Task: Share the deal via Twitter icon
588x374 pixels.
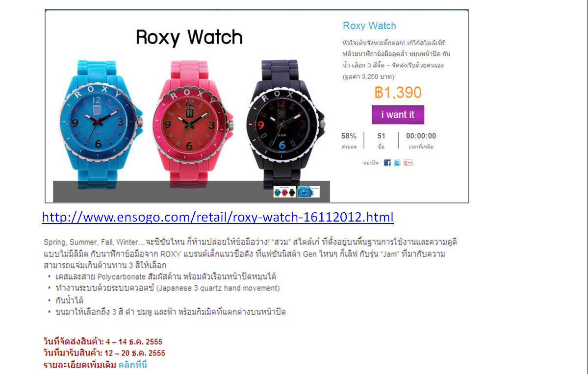Action: point(397,163)
